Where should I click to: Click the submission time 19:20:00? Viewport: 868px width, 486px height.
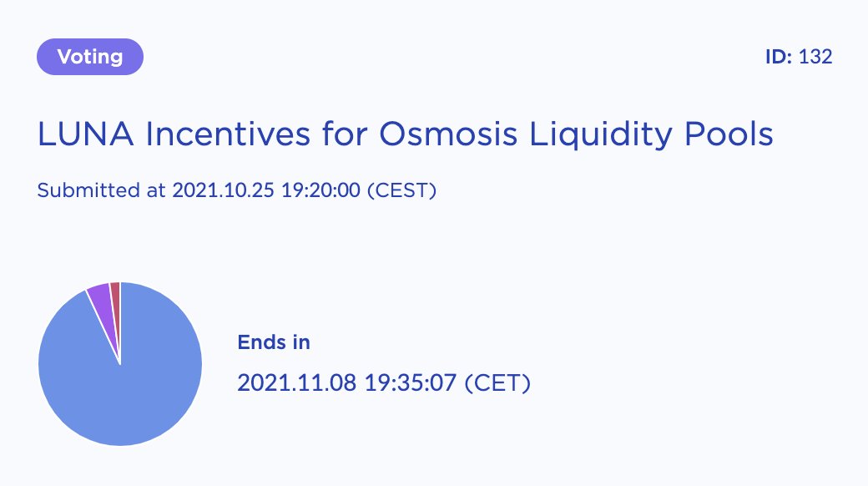(320, 190)
